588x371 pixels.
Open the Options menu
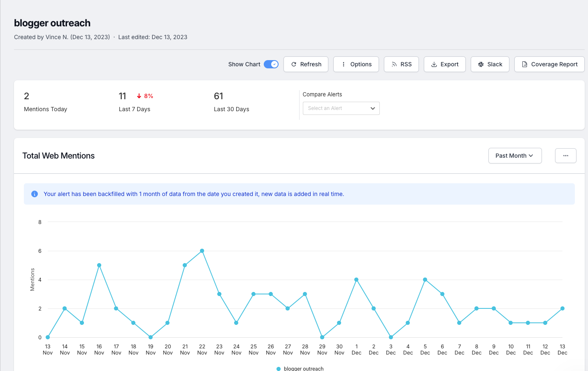pyautogui.click(x=356, y=64)
